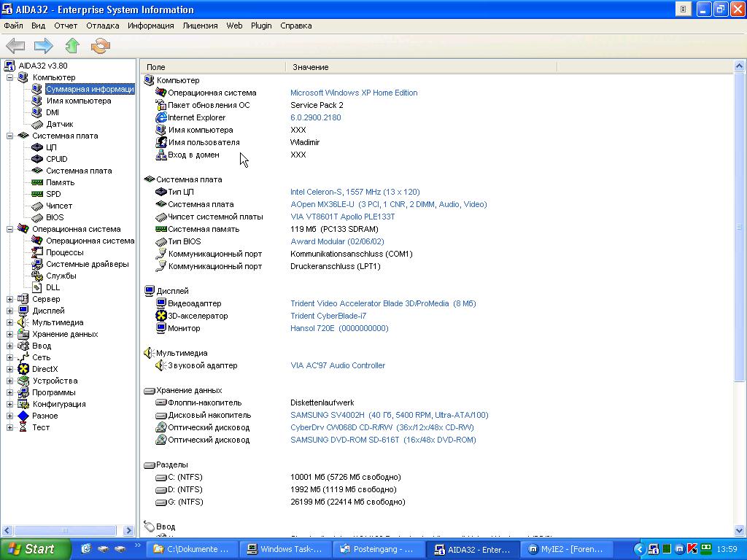747x560 pixels.
Task: Open the Лицензия menu
Action: [200, 26]
